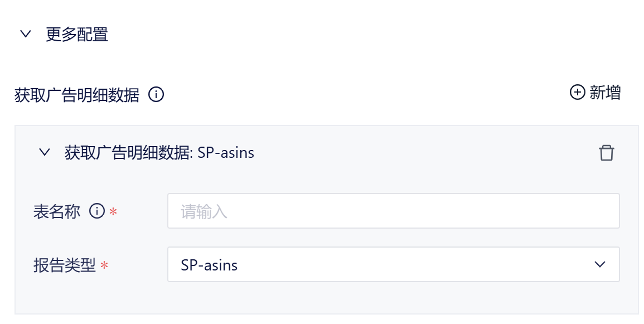The width and height of the screenshot is (644, 324).
Task: Click the 报告类型 field label
Action: click(x=65, y=265)
